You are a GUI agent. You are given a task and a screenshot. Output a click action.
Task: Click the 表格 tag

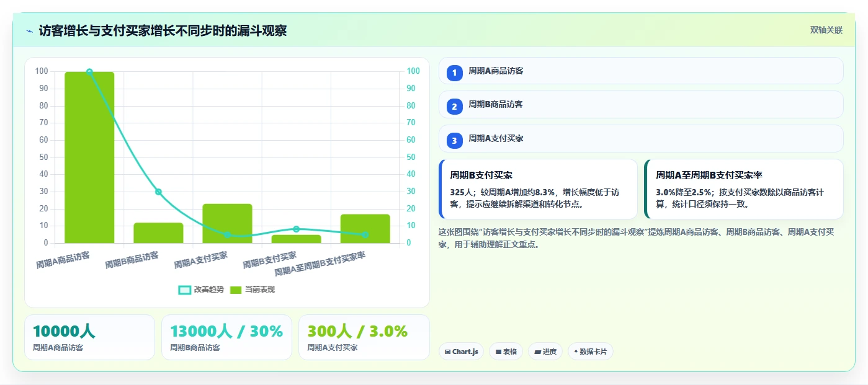click(x=506, y=352)
